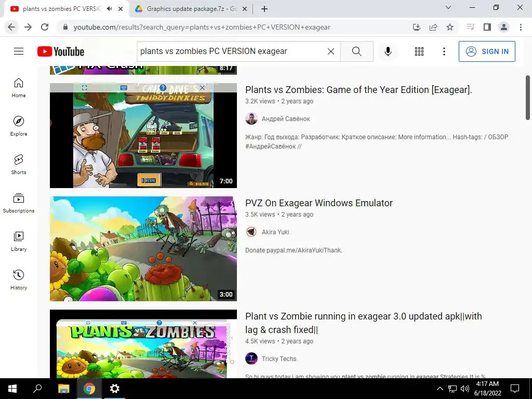Open the 3:00 PVZ lawn thumbnail
532x399 pixels.
click(x=143, y=249)
